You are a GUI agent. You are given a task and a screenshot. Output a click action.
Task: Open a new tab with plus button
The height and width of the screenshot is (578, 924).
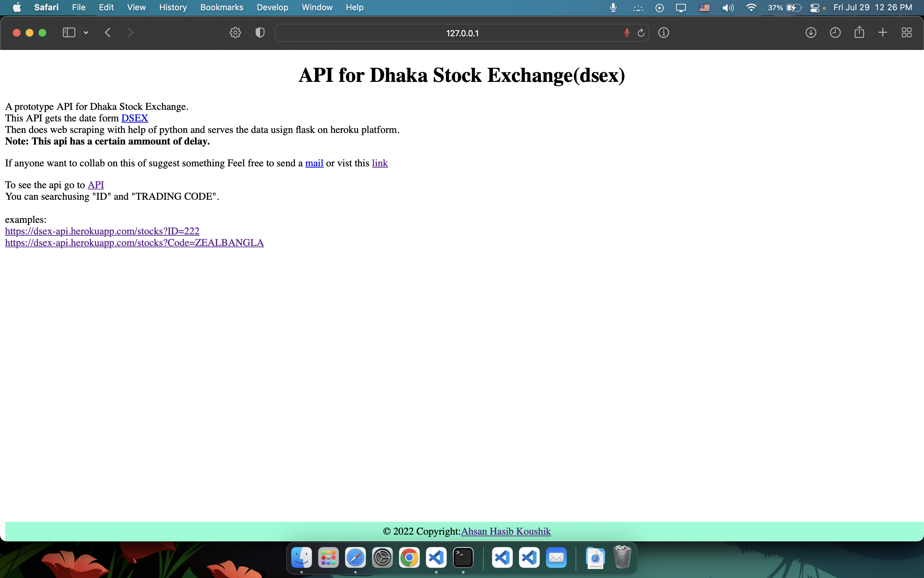[883, 33]
